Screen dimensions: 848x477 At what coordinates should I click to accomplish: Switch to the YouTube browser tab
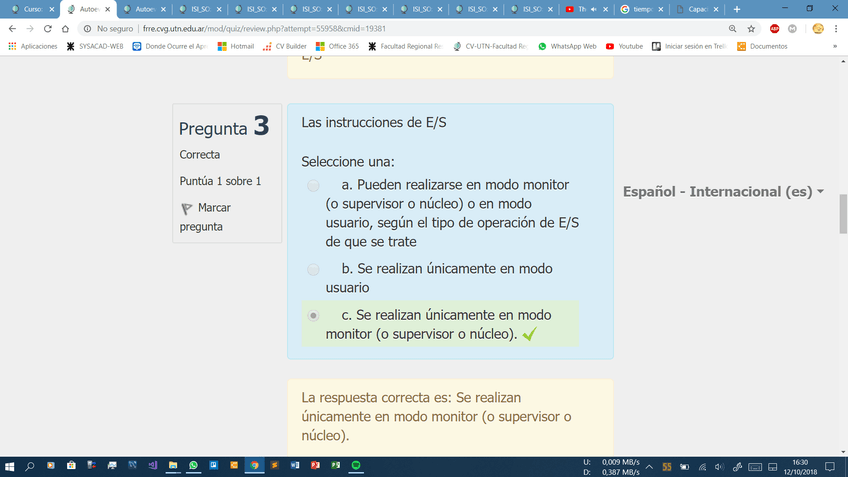click(584, 9)
